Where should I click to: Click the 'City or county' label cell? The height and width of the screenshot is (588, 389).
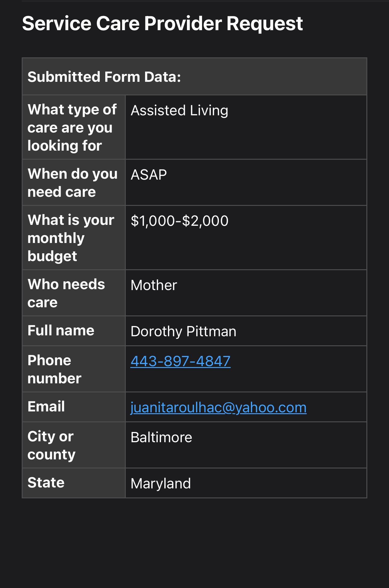(74, 445)
